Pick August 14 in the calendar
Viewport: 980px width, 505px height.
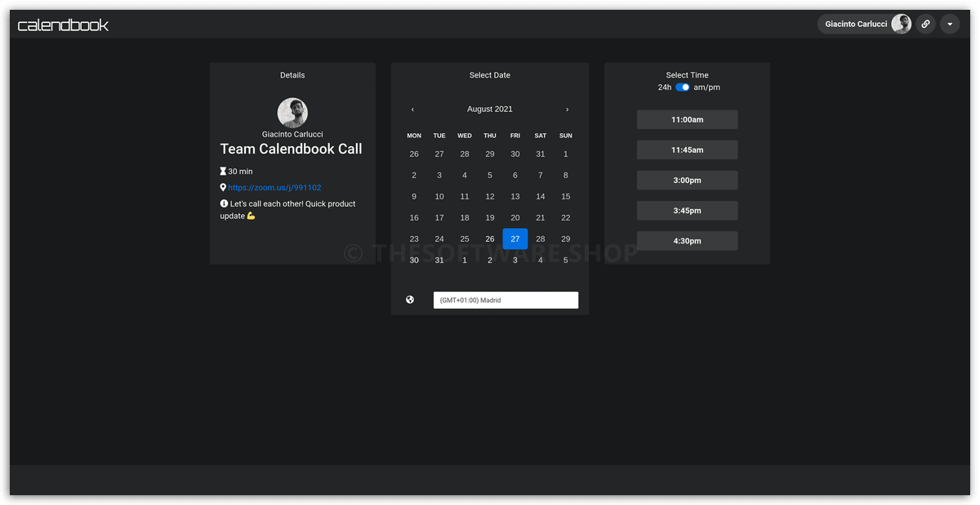[541, 196]
